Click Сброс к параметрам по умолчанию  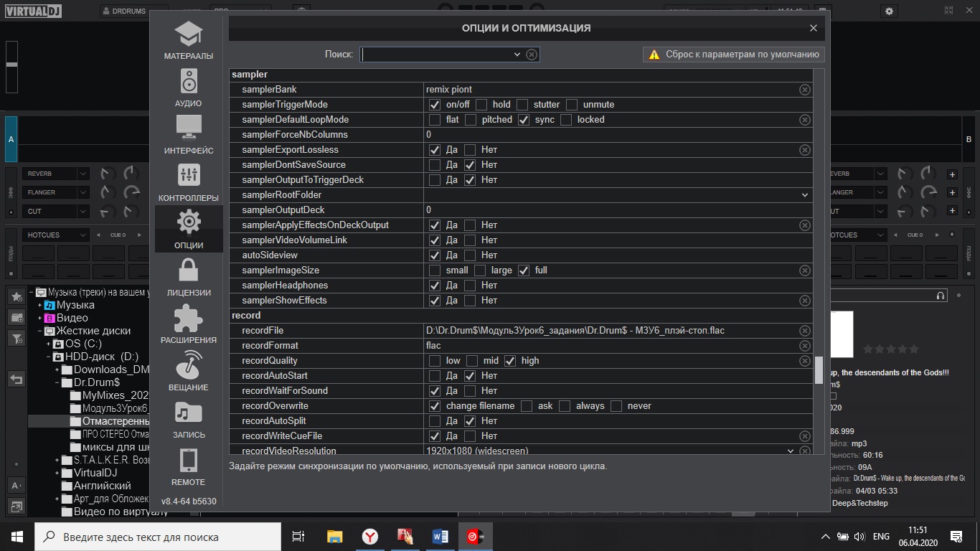(734, 55)
